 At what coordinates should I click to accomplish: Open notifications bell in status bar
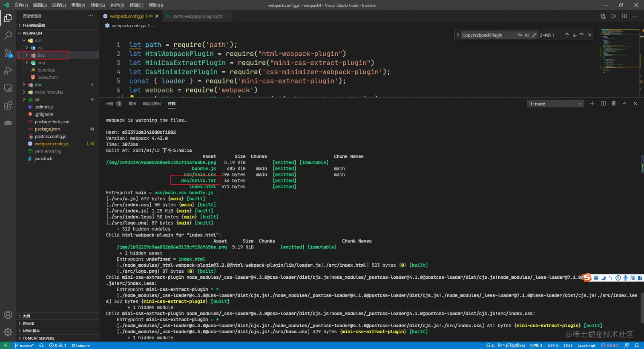(637, 345)
